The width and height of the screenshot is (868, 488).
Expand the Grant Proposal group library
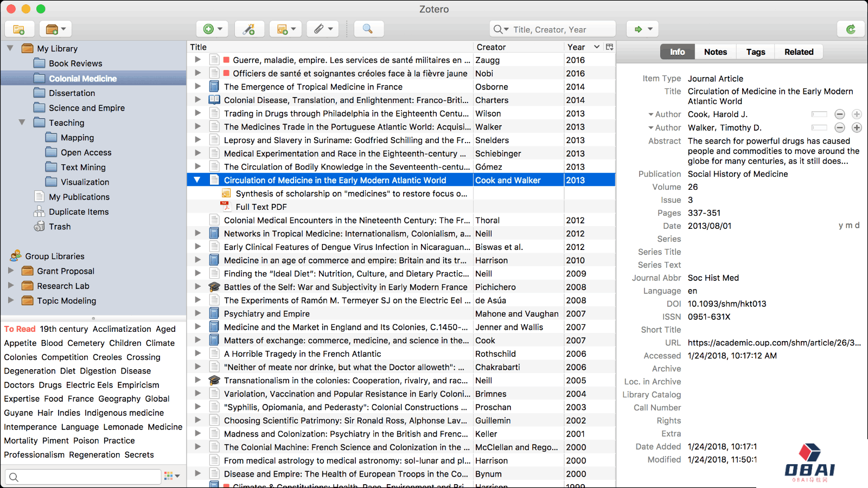11,271
